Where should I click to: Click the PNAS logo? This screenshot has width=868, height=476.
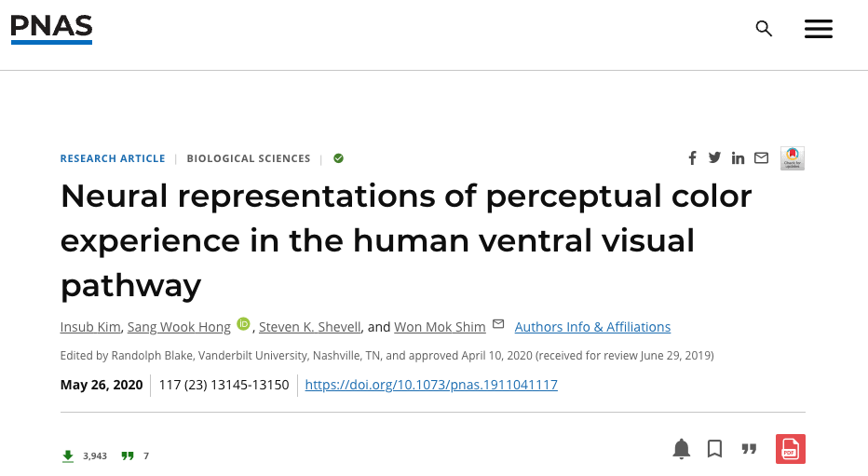click(x=51, y=29)
